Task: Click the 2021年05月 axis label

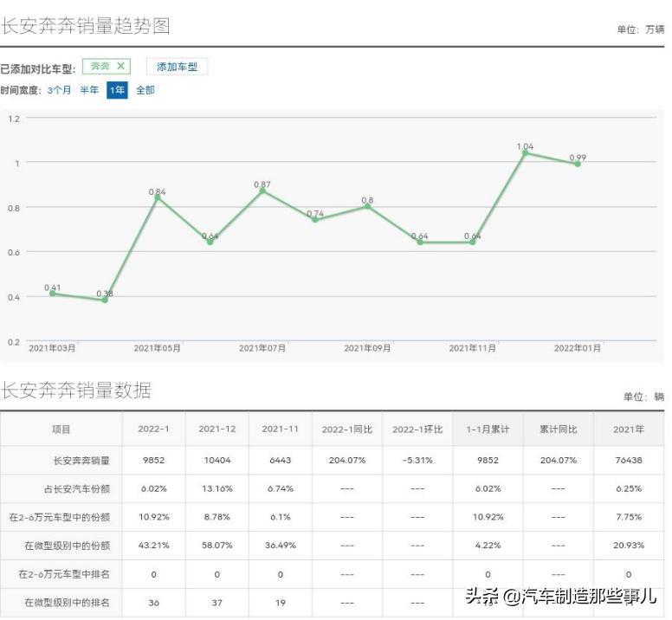Action: pos(158,348)
